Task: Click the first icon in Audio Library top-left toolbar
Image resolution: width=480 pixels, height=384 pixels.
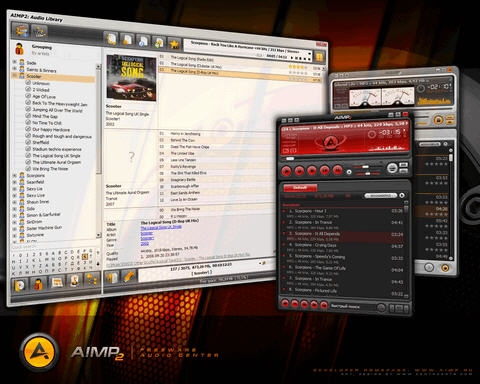Action: [x=21, y=31]
